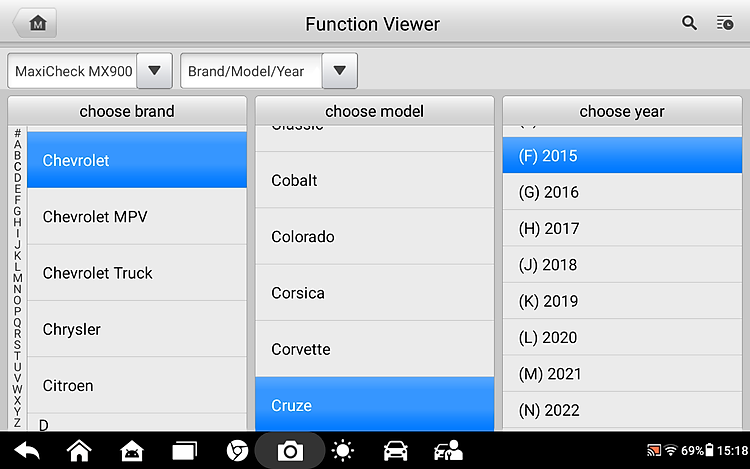
Task: Tap the 15:18 clock
Action: [732, 450]
